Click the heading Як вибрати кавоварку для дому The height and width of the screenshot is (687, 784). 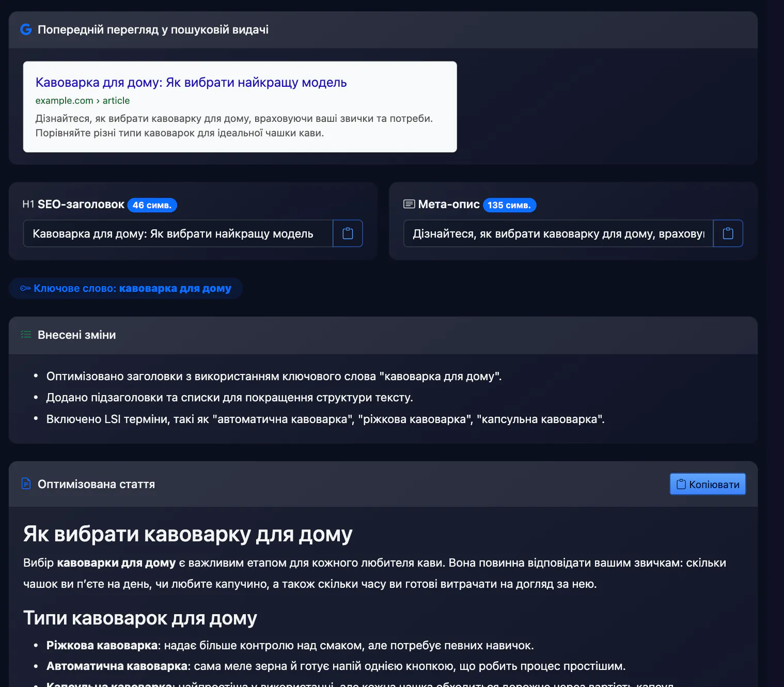coord(188,534)
